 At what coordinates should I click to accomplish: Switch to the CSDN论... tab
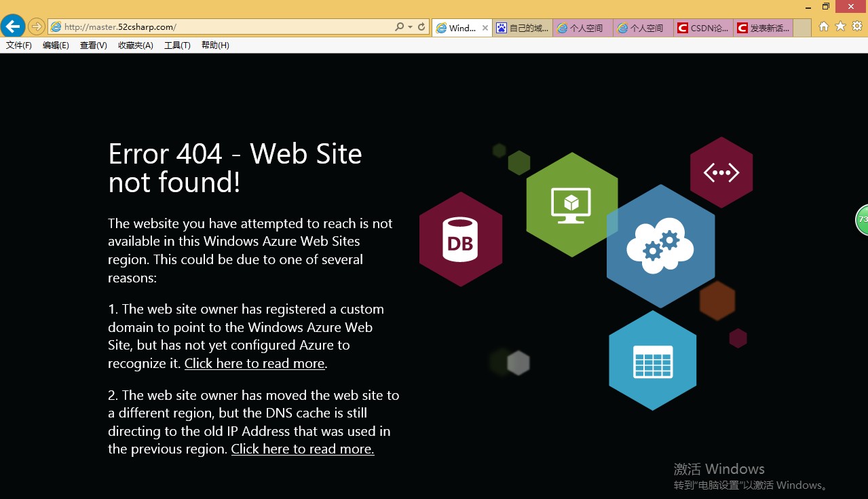[x=704, y=28]
